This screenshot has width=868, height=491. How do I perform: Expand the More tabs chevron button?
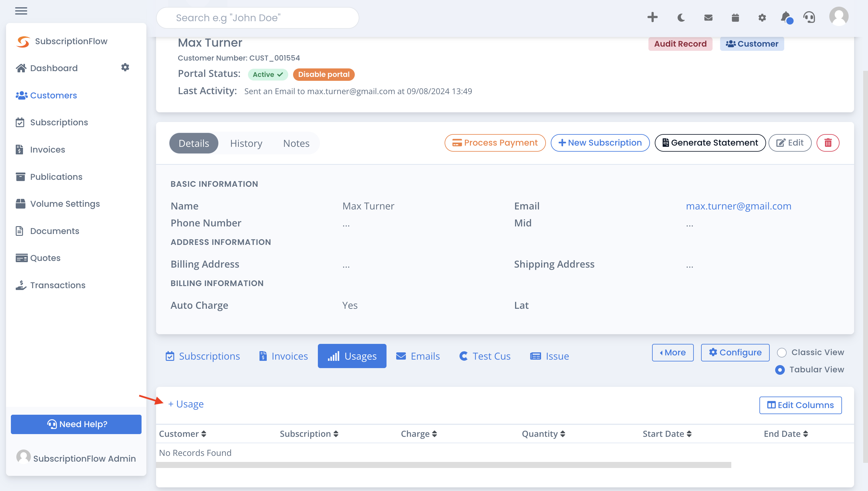coord(673,352)
